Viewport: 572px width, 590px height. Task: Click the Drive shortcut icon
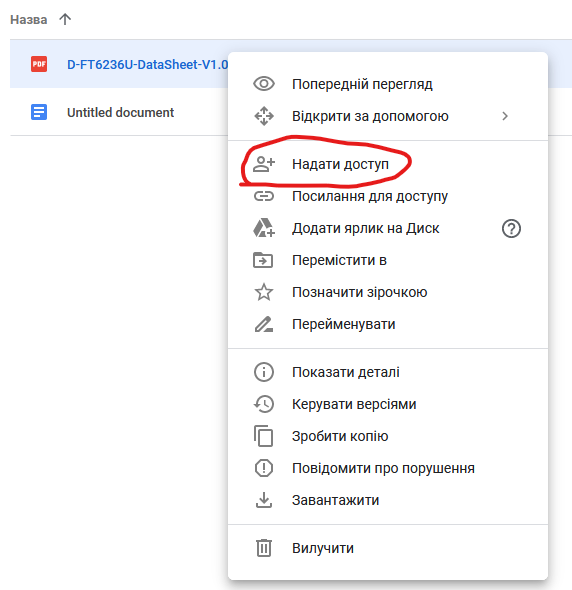click(x=264, y=228)
